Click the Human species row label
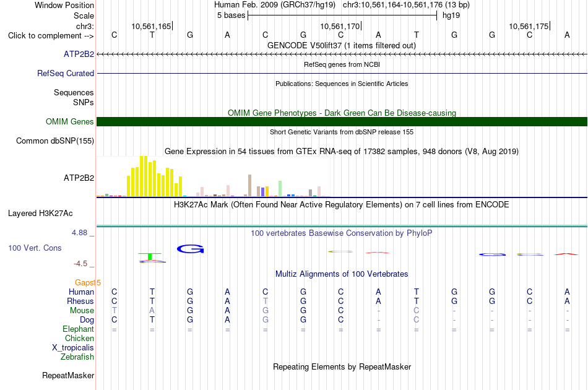Viewport: 588px width, 390px height. click(81, 292)
